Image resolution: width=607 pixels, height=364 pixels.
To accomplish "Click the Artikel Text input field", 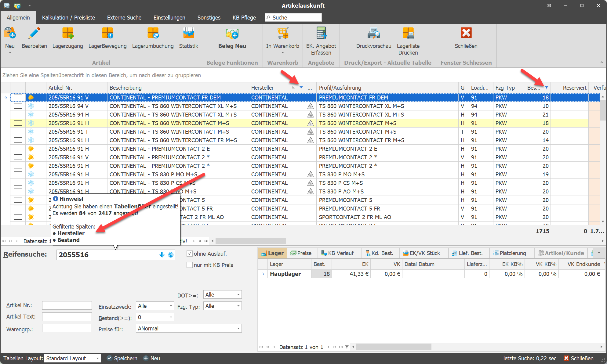I will coord(67,317).
